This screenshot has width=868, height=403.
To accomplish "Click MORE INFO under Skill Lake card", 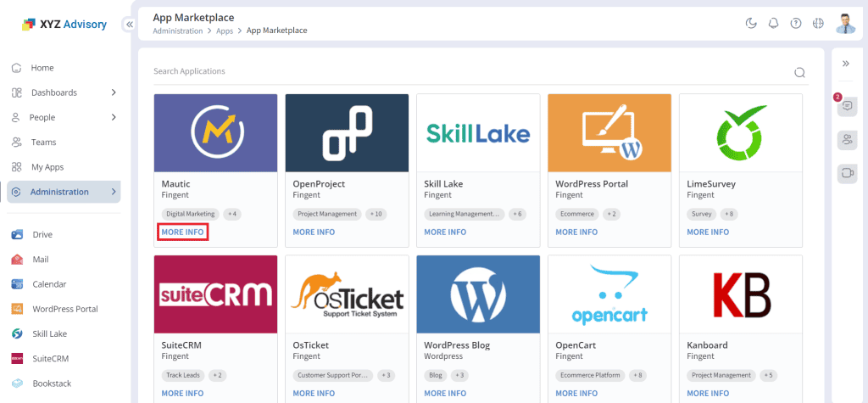I will (x=445, y=232).
